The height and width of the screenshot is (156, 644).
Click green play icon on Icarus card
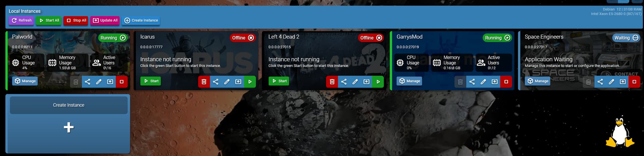250,82
